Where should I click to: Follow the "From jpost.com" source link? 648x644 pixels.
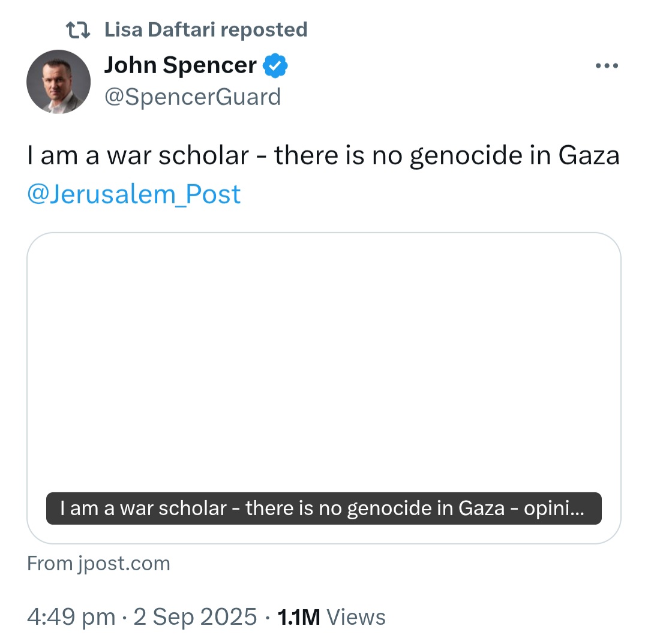coord(99,564)
